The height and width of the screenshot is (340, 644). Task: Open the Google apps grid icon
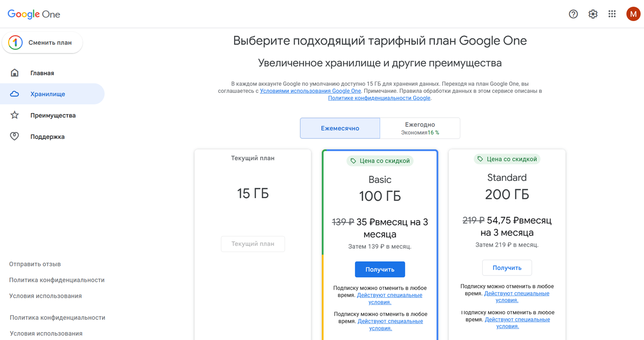[x=612, y=14]
